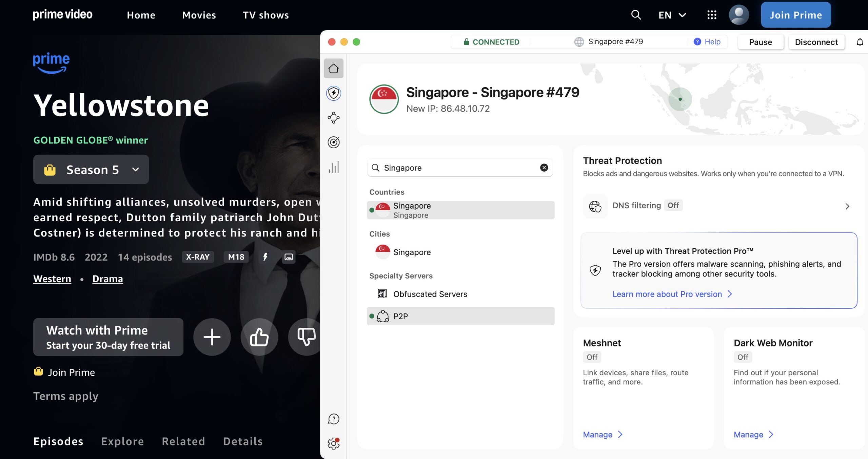Open the Meshnet sidebar icon
The width and height of the screenshot is (868, 459).
coord(334,118)
